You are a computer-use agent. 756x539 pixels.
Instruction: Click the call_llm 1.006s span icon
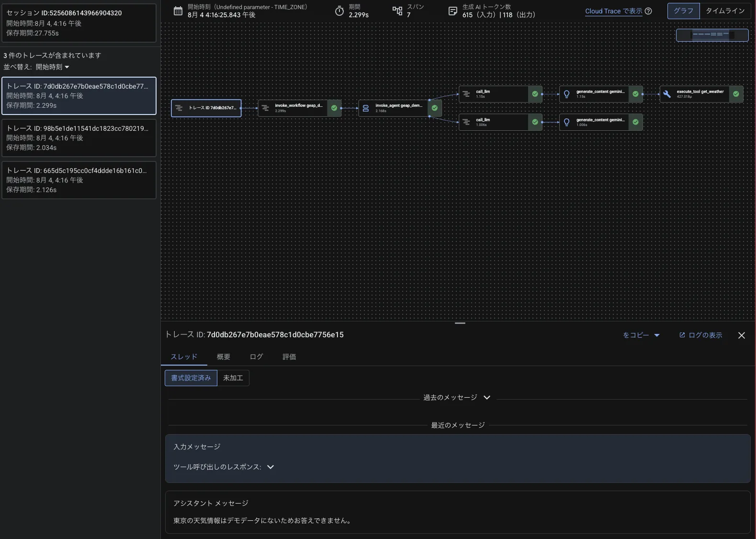tap(466, 122)
